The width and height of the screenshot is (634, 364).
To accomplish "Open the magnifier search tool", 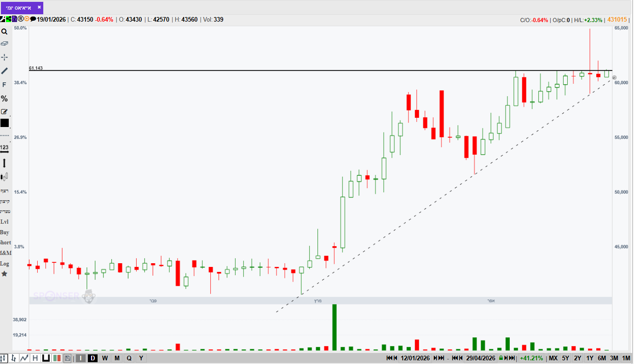I will (4, 32).
